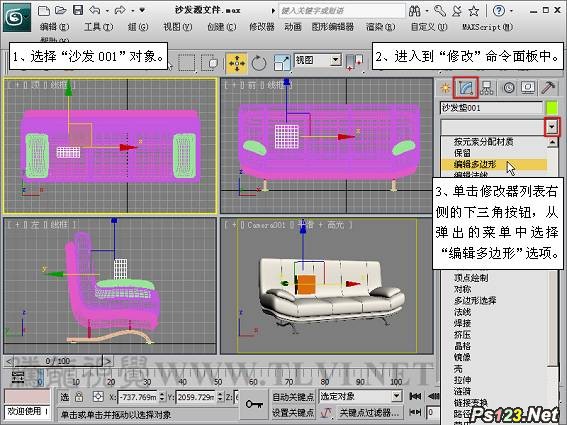Viewport: 567px width, 425px height.
Task: Open the reference coordinate system 视图 dropdown
Action: click(336, 60)
